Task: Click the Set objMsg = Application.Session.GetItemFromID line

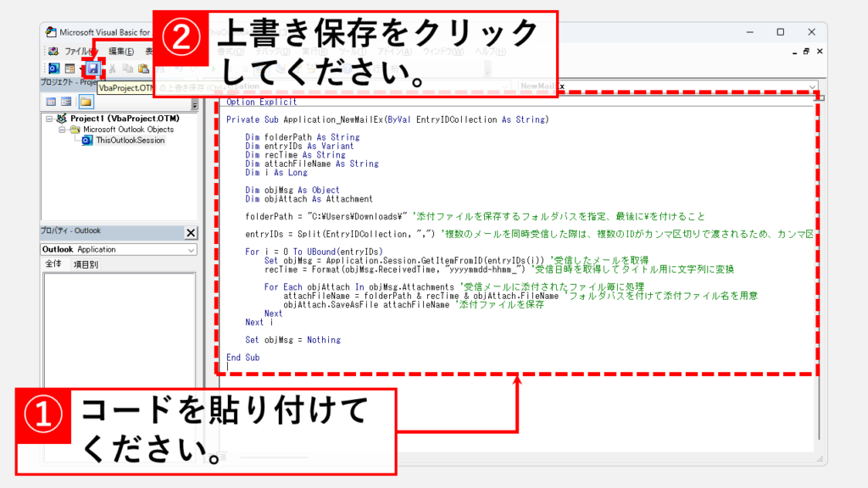Action: click(456, 261)
